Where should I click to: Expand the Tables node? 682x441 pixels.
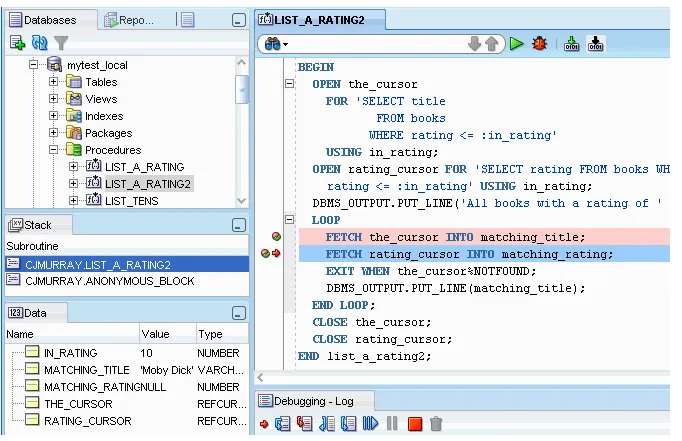[x=53, y=82]
